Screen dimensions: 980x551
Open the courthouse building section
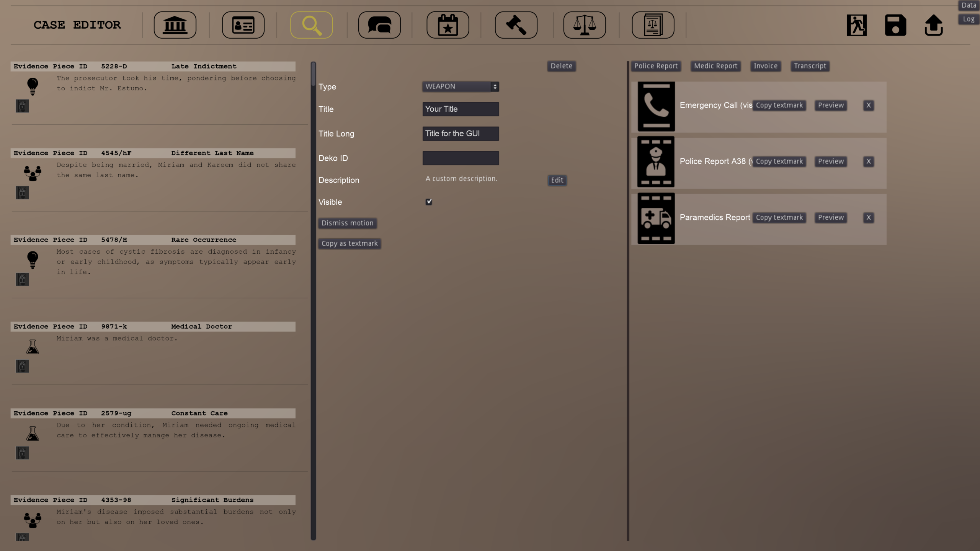[175, 25]
